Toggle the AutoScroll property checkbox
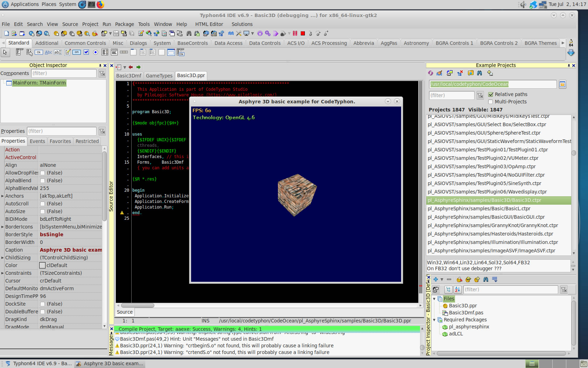The image size is (588, 368). pos(42,204)
